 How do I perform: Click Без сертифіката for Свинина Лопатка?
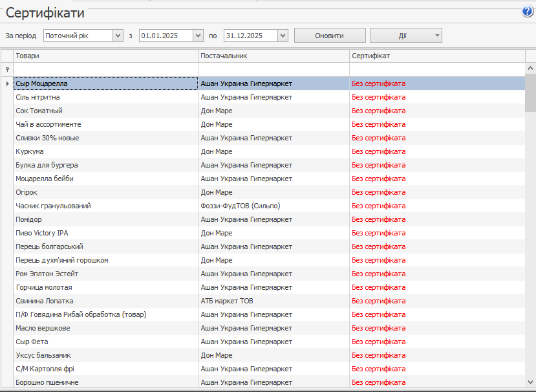tap(378, 301)
